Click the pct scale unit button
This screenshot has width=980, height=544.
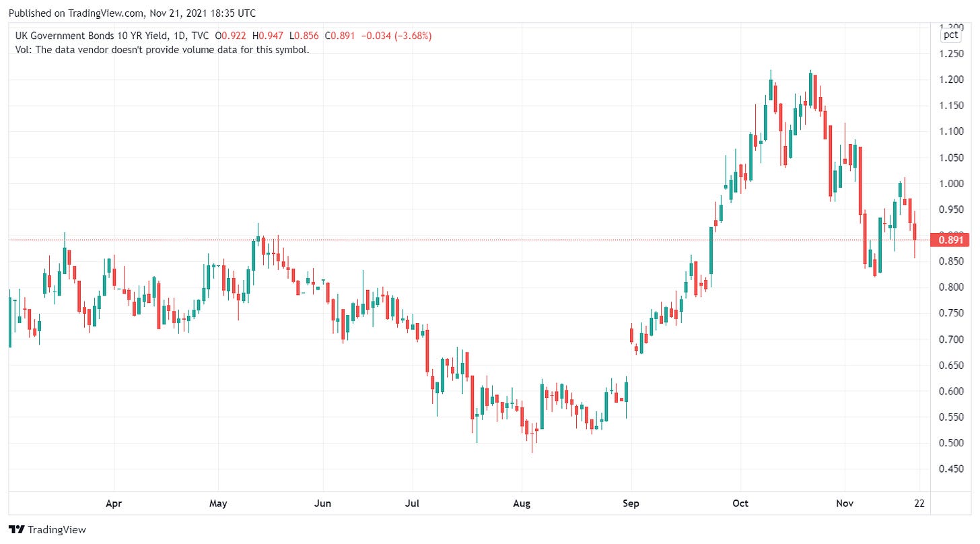(x=951, y=34)
